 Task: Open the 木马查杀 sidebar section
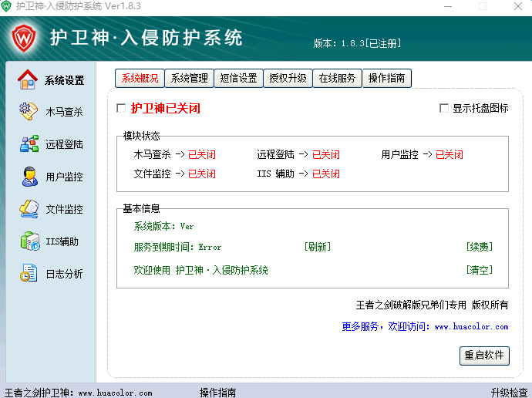click(64, 112)
